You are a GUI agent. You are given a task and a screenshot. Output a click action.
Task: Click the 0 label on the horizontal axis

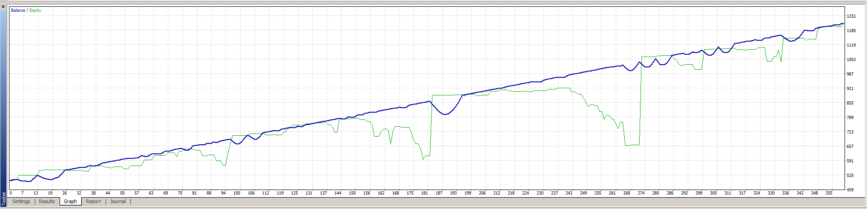pyautogui.click(x=11, y=193)
